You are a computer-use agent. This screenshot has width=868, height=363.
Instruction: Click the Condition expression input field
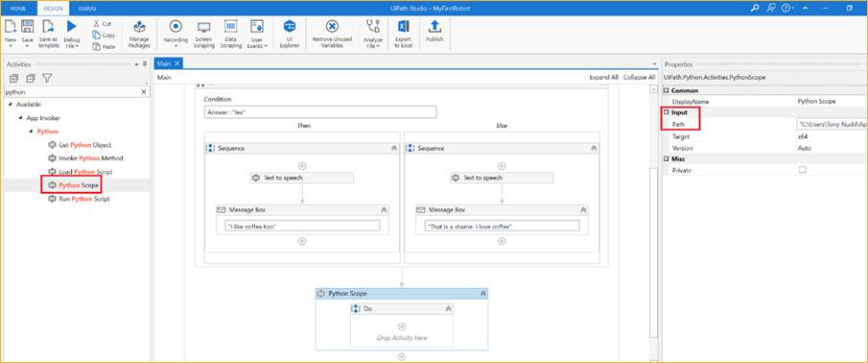click(x=320, y=112)
